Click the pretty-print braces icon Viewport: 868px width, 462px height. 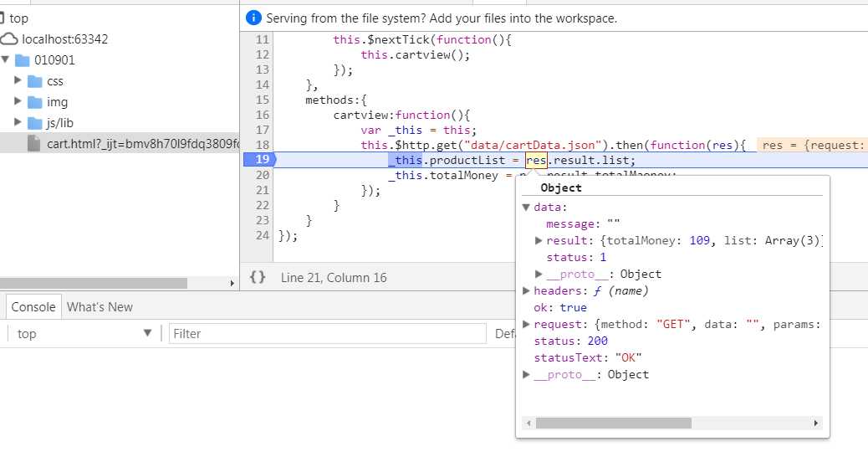(x=258, y=277)
